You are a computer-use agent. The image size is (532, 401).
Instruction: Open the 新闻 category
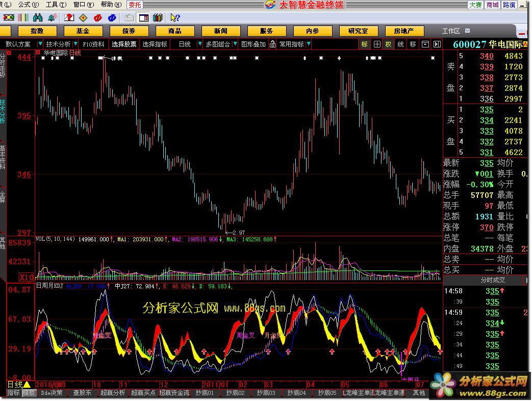tap(220, 31)
